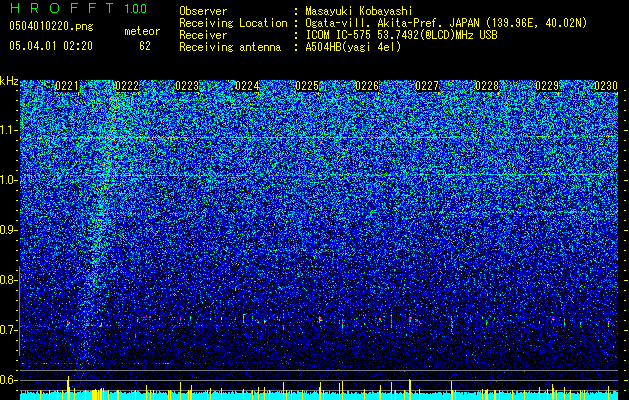Click the 0228 time marker
629x400 pixels.
(x=487, y=86)
